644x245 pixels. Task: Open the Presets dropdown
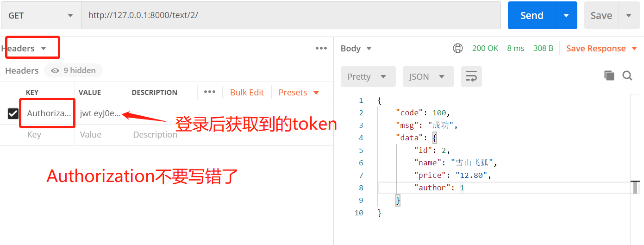(x=299, y=92)
